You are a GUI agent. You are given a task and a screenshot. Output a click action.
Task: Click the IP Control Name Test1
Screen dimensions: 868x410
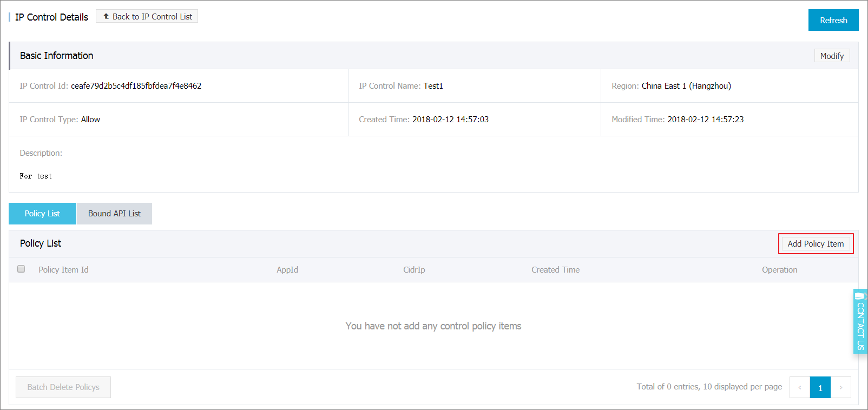point(433,86)
